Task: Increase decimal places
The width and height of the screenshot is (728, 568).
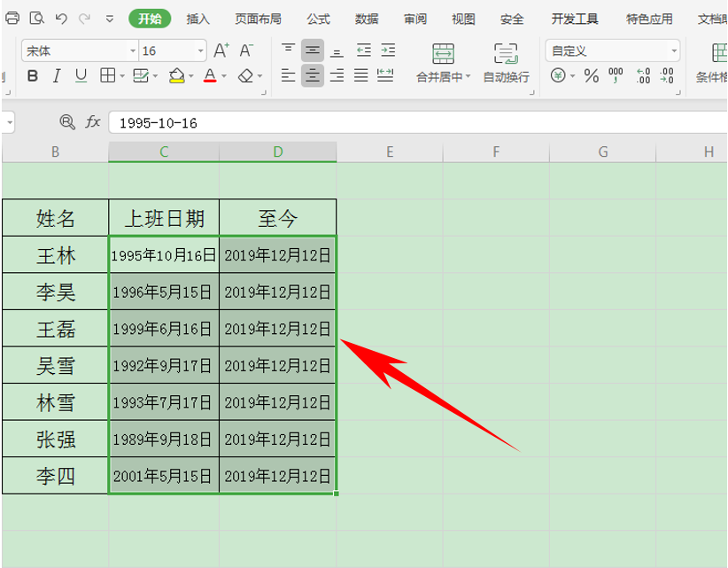Action: click(x=642, y=75)
